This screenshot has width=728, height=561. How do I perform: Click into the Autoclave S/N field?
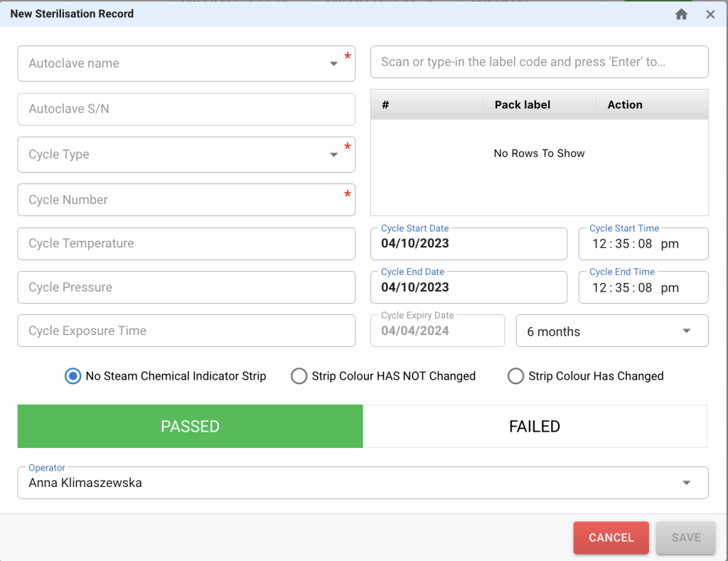pyautogui.click(x=186, y=109)
